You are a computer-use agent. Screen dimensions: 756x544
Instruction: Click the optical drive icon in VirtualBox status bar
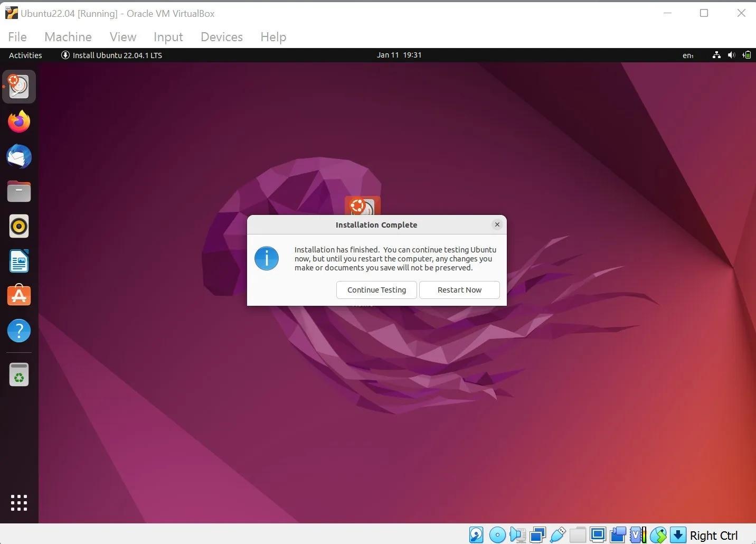pos(497,534)
